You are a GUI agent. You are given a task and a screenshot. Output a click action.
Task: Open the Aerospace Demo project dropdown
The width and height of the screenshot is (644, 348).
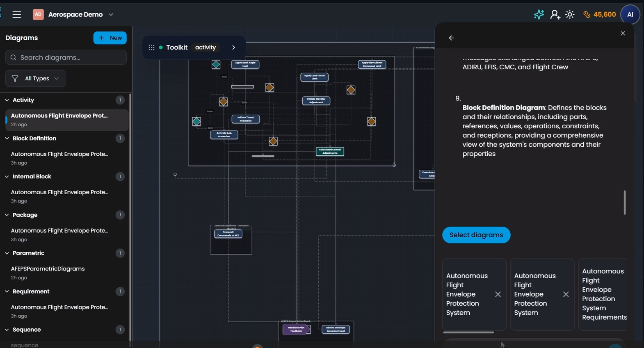point(111,15)
